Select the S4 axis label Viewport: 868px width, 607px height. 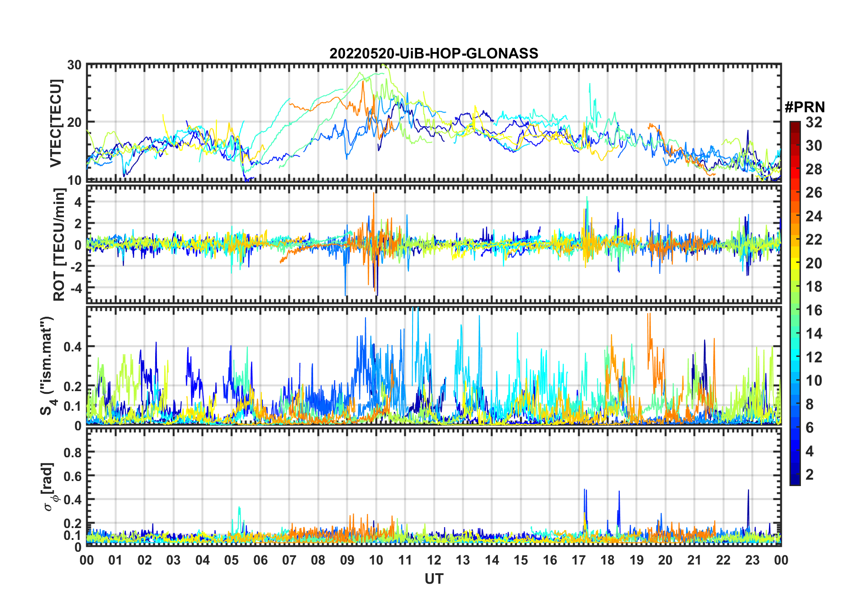click(x=47, y=366)
